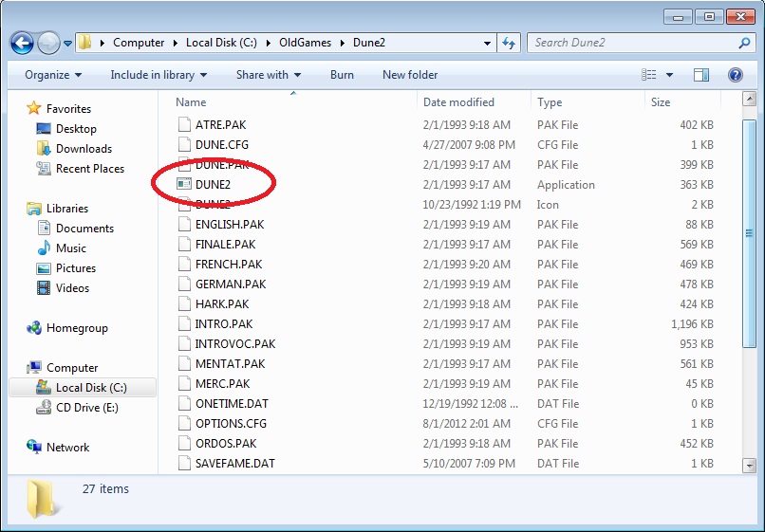Select Network in navigation pane
Screen dimensions: 765x532
click(58, 448)
